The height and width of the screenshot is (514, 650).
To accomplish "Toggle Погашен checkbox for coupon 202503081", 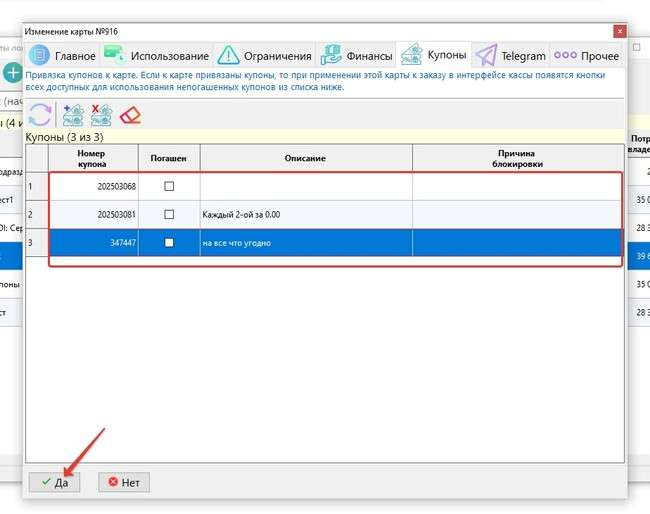I will 168,214.
